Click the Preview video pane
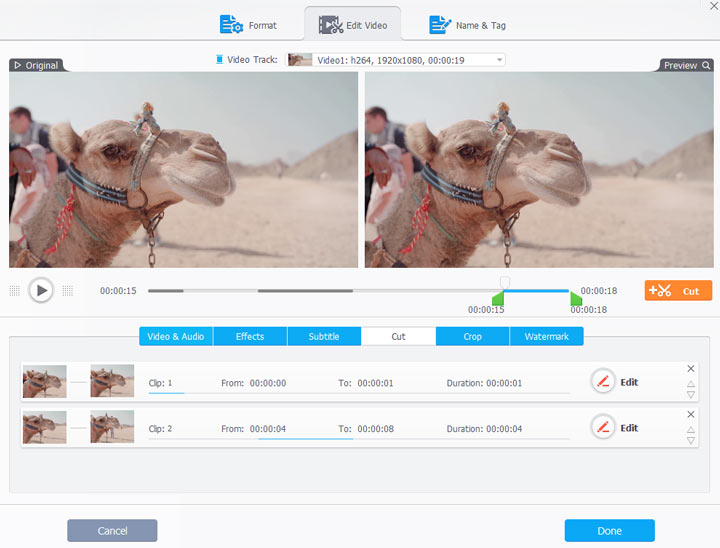Screen dimensions: 720x548 (x=539, y=169)
